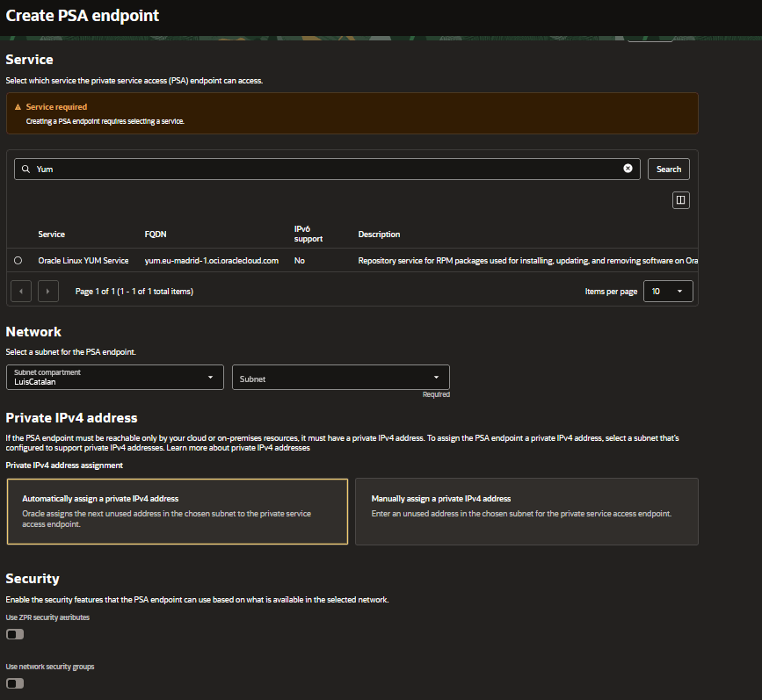
Task: Go to the previous results page
Action: pos(20,291)
